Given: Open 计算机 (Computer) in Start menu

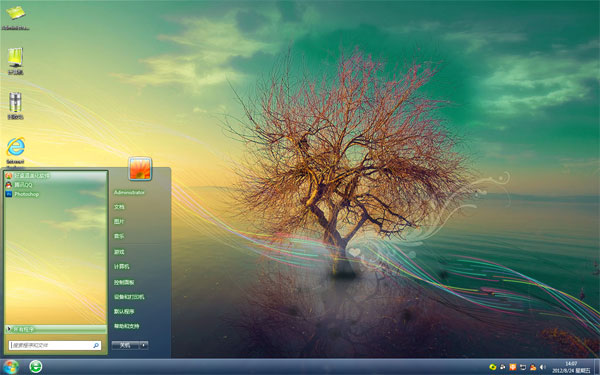Looking at the screenshot, I should (x=121, y=266).
